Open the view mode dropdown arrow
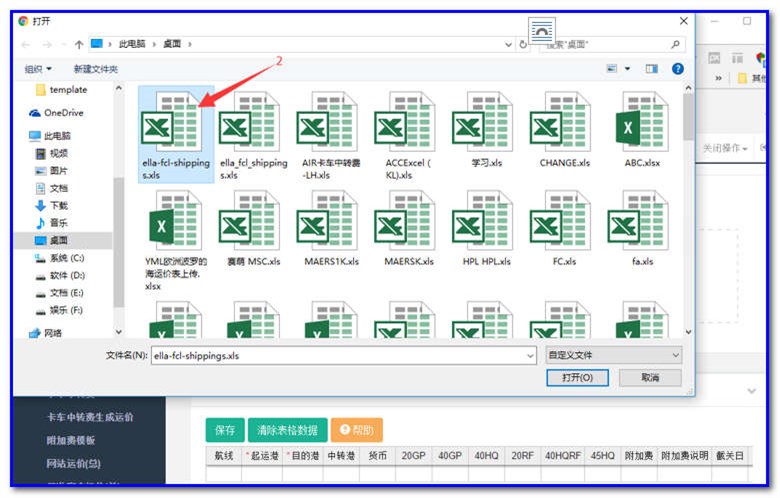This screenshot has height=498, width=780. coord(629,68)
